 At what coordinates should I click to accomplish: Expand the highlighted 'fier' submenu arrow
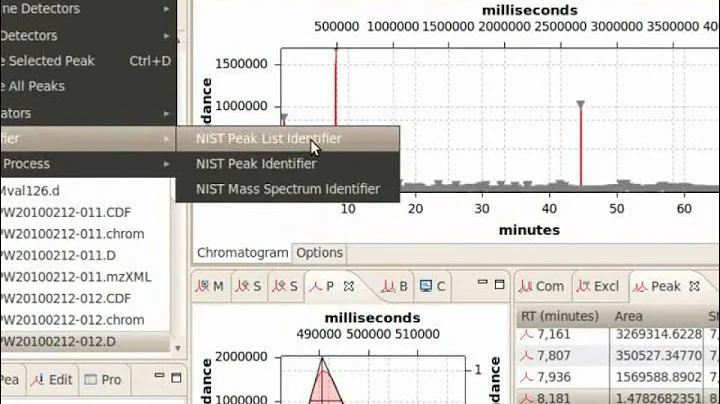pyautogui.click(x=167, y=139)
